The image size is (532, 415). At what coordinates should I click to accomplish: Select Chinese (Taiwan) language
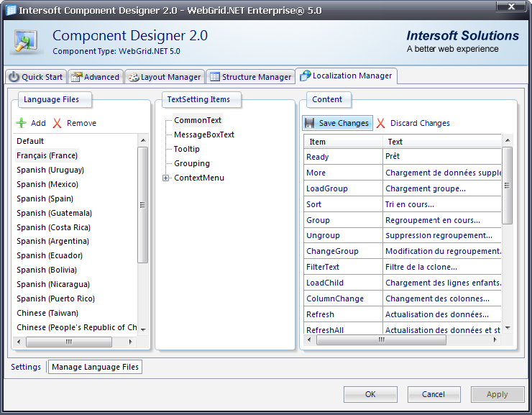point(47,313)
